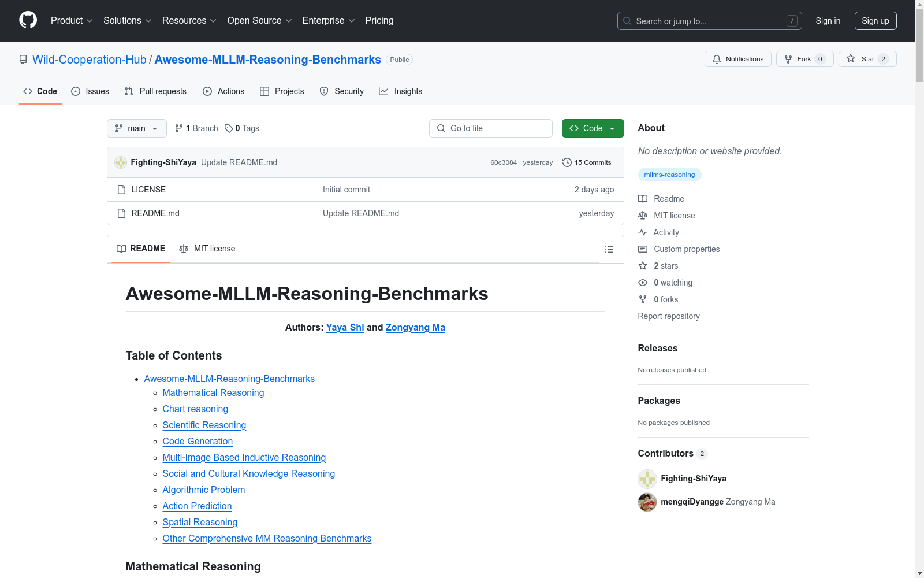
Task: Open the Initial commit message link
Action: (x=346, y=190)
